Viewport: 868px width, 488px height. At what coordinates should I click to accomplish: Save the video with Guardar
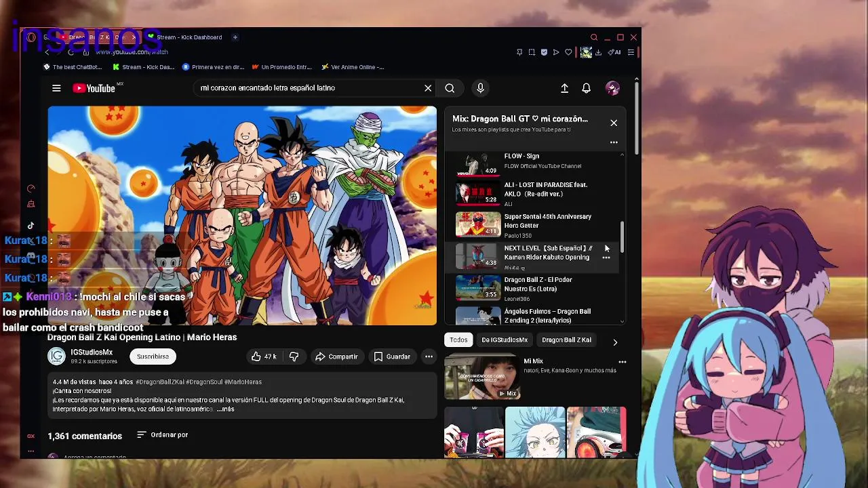click(392, 357)
